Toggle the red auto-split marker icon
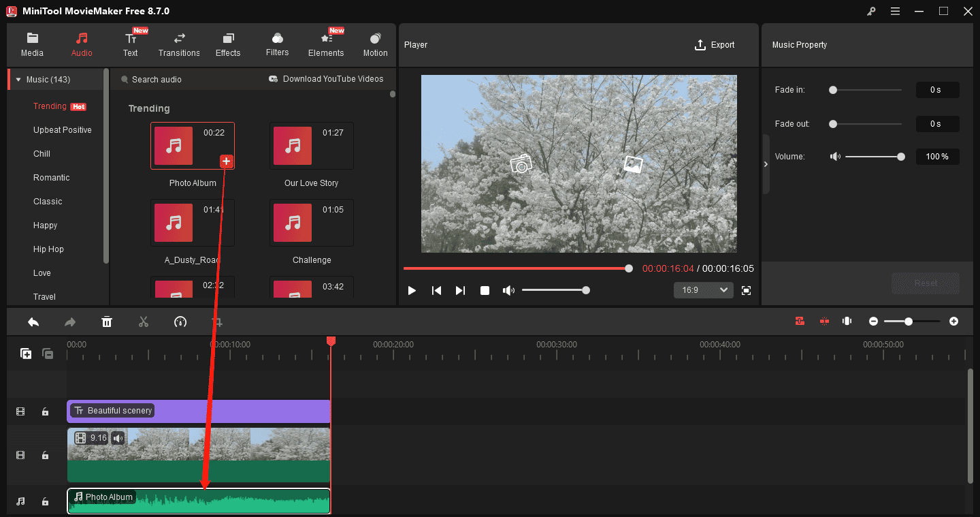 click(824, 321)
